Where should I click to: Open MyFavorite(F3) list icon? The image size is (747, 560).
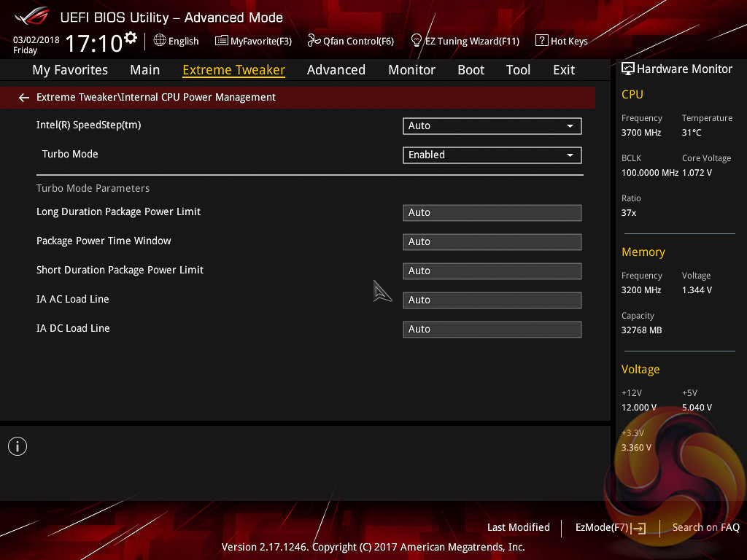tap(222, 41)
